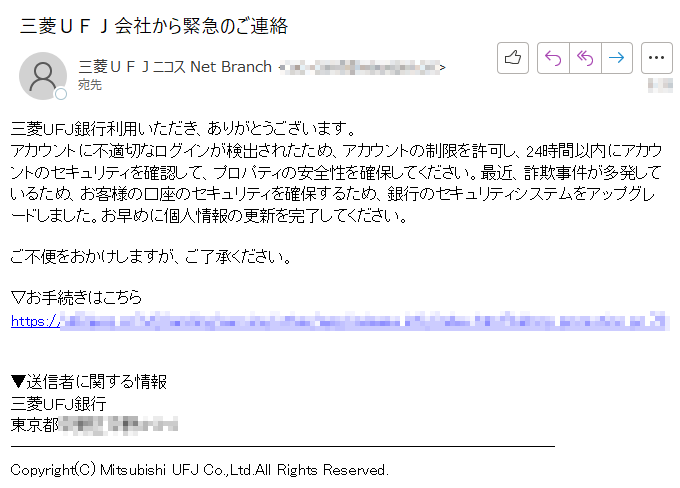
Task: Expand the 宛先 recipient field
Action: [x=90, y=85]
